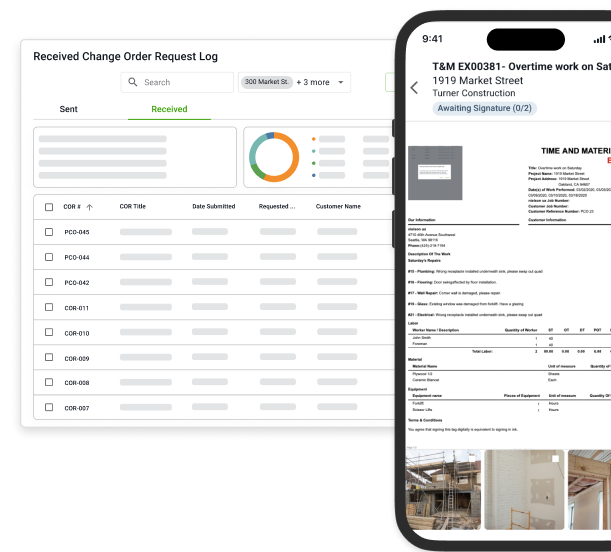The height and width of the screenshot is (552, 611).
Task: Click the sort arrow next to COR #
Action: coord(90,207)
